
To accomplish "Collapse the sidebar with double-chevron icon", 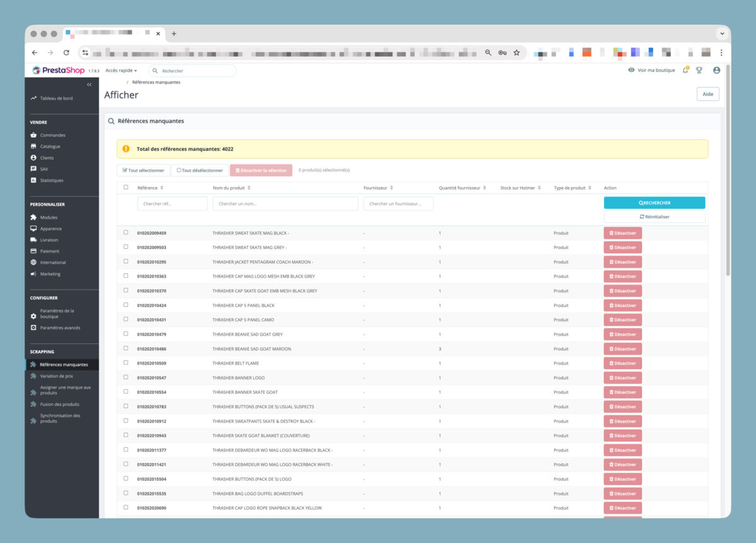I will pos(89,84).
